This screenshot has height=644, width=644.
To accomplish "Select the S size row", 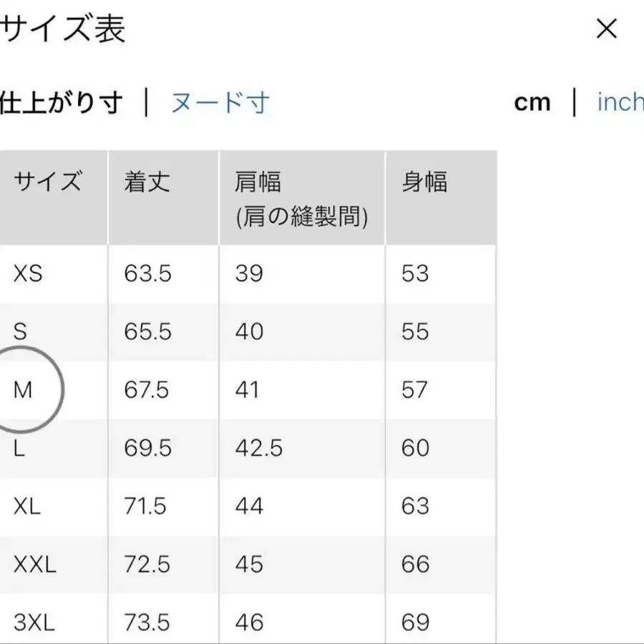I will pos(21,331).
